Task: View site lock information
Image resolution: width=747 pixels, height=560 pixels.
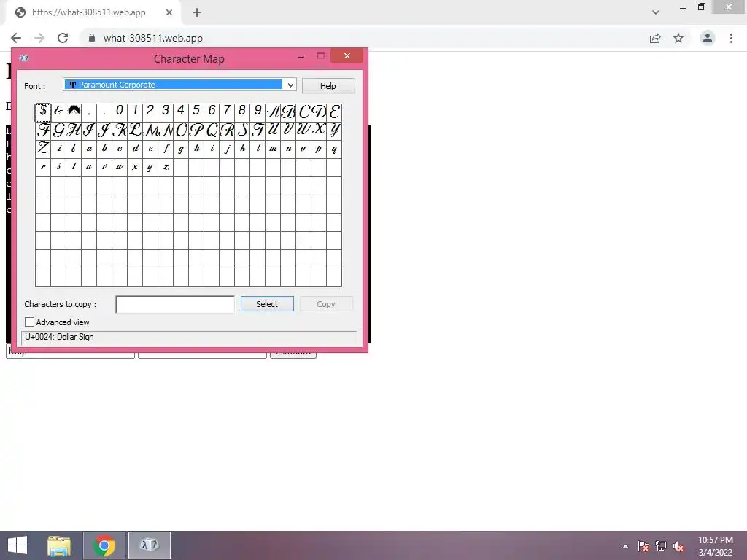Action: (92, 38)
